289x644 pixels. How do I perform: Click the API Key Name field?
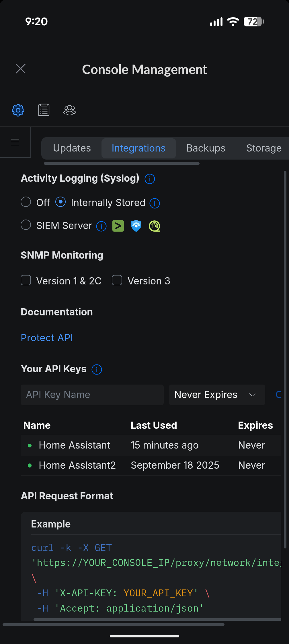(x=92, y=395)
